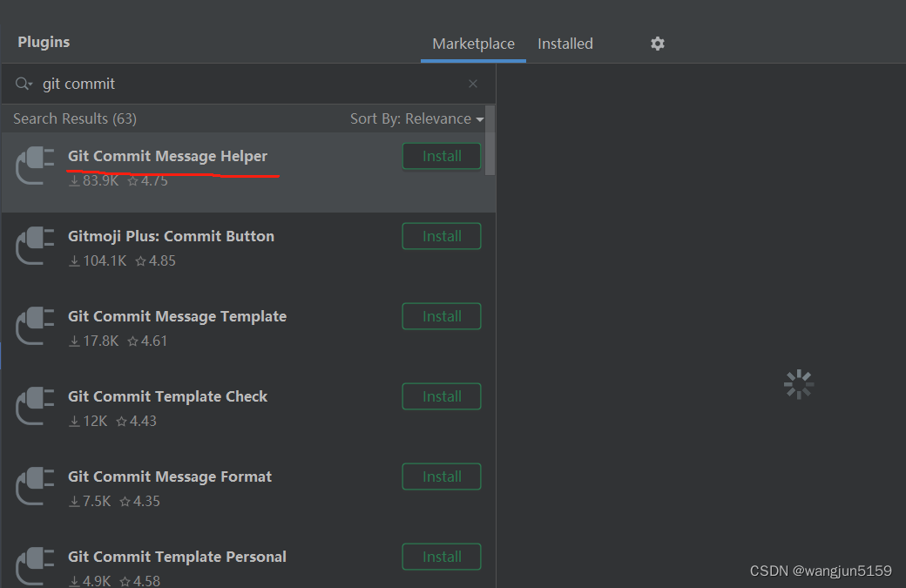Click the Git Commit Template Personal plugin icon
The height and width of the screenshot is (588, 906).
click(x=35, y=567)
